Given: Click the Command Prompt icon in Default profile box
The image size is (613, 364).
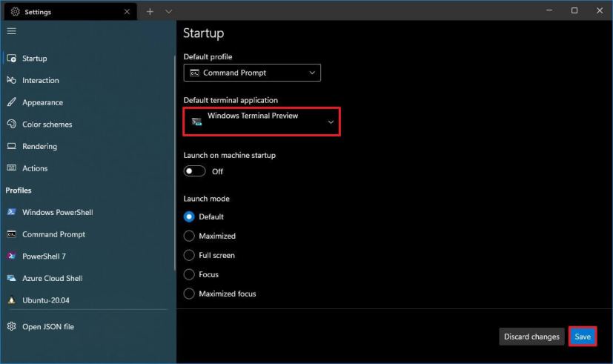Looking at the screenshot, I should (x=194, y=73).
